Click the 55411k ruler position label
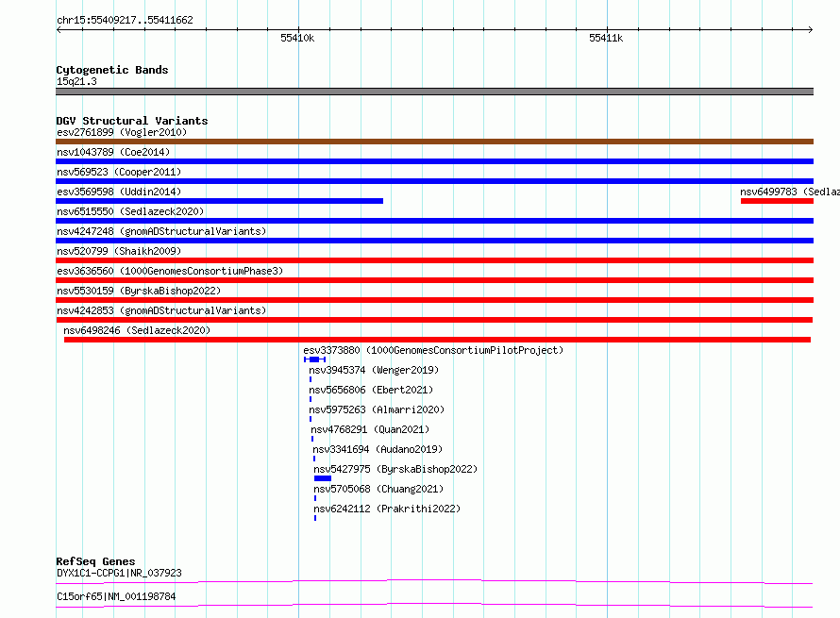Screen dimensions: 840x618 [x=606, y=38]
